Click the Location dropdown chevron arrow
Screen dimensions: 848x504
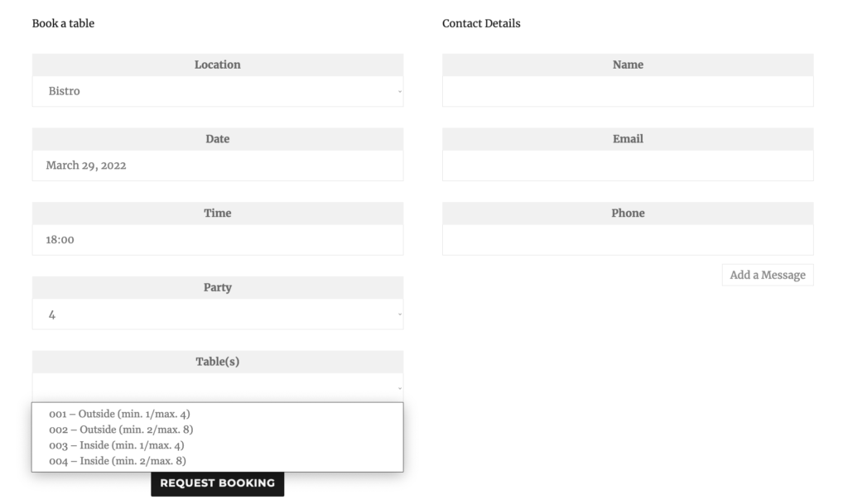pos(400,91)
